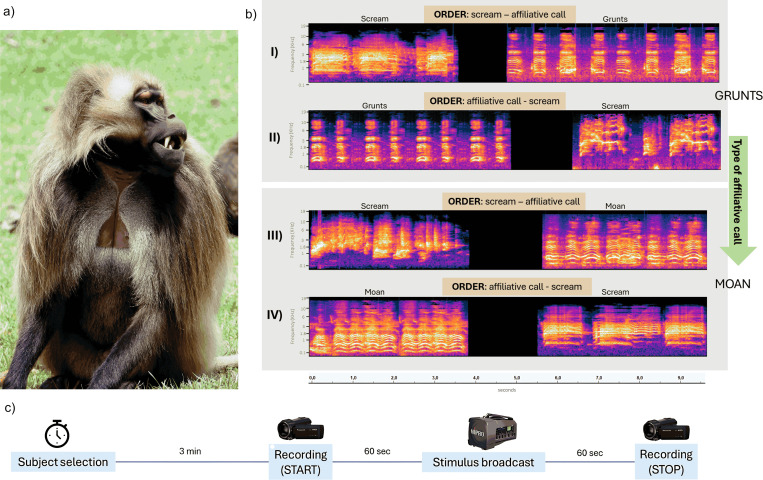Click the Grunts spectrogram in row II

click(x=410, y=140)
